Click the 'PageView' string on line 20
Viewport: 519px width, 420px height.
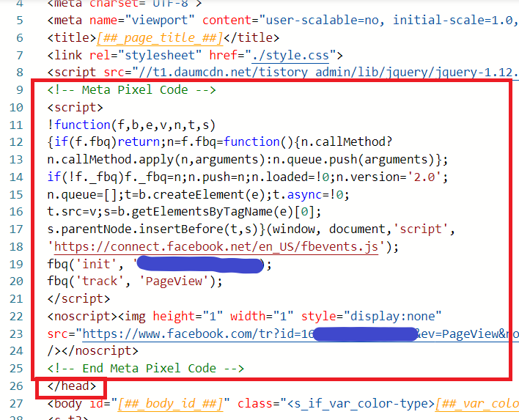click(x=174, y=281)
